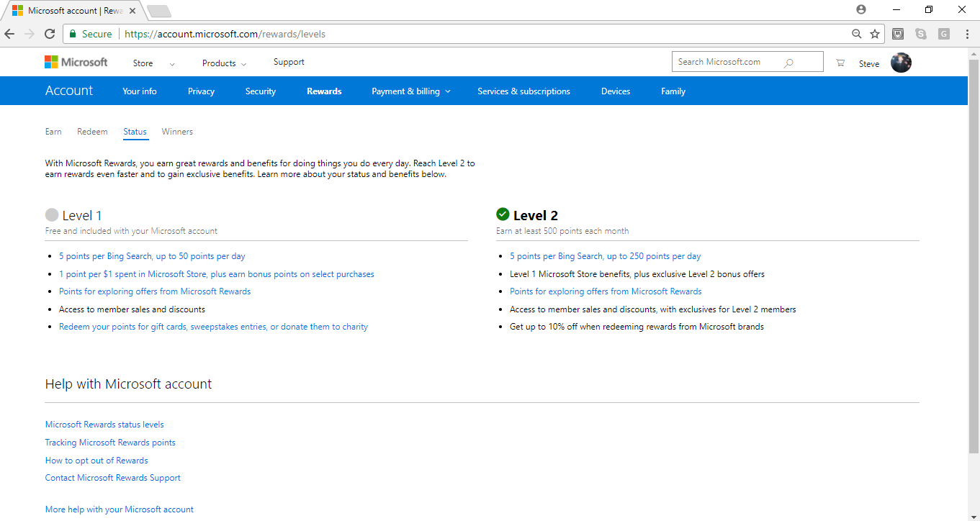Click the green Secure padlock icon
Screen dimensions: 980x521
pos(72,34)
